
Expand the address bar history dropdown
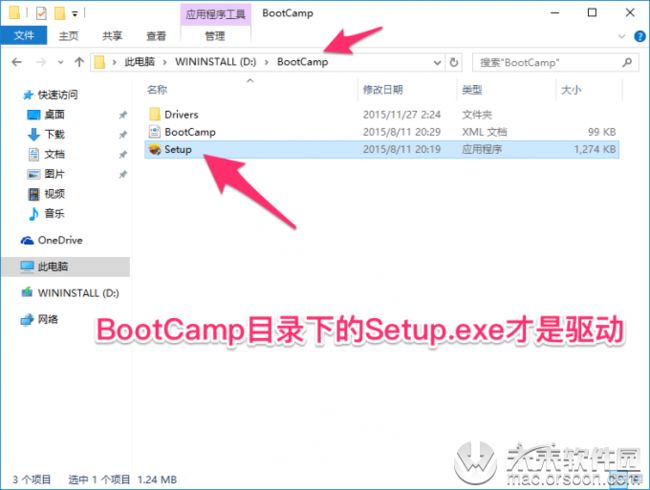[437, 63]
